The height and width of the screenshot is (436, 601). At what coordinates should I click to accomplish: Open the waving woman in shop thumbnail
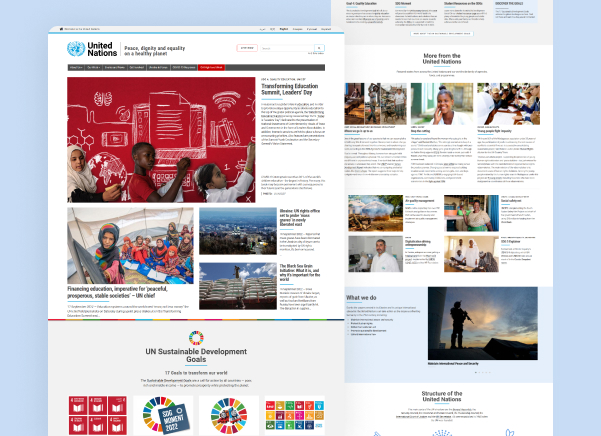(471, 213)
